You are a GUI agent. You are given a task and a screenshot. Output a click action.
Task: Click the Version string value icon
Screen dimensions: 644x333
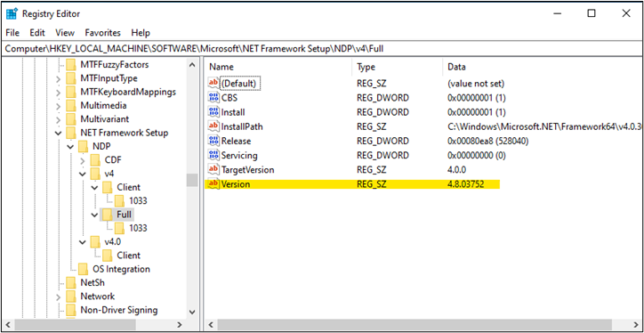213,184
